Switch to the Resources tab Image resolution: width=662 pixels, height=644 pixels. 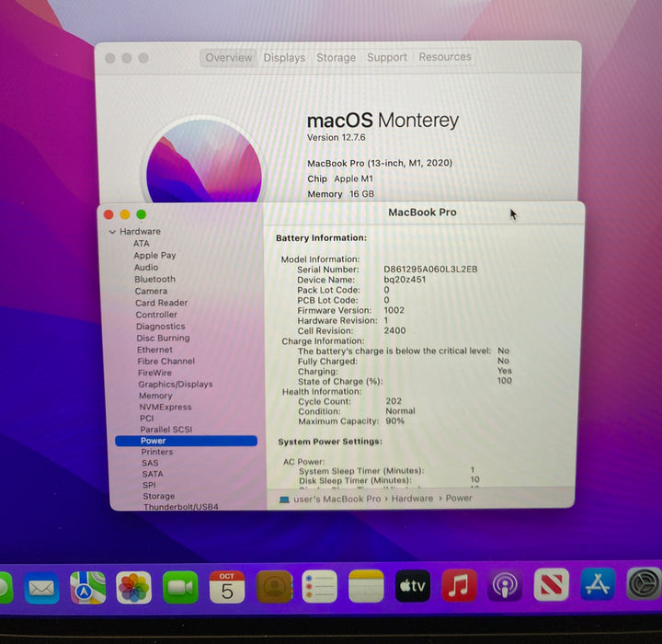[x=445, y=57]
